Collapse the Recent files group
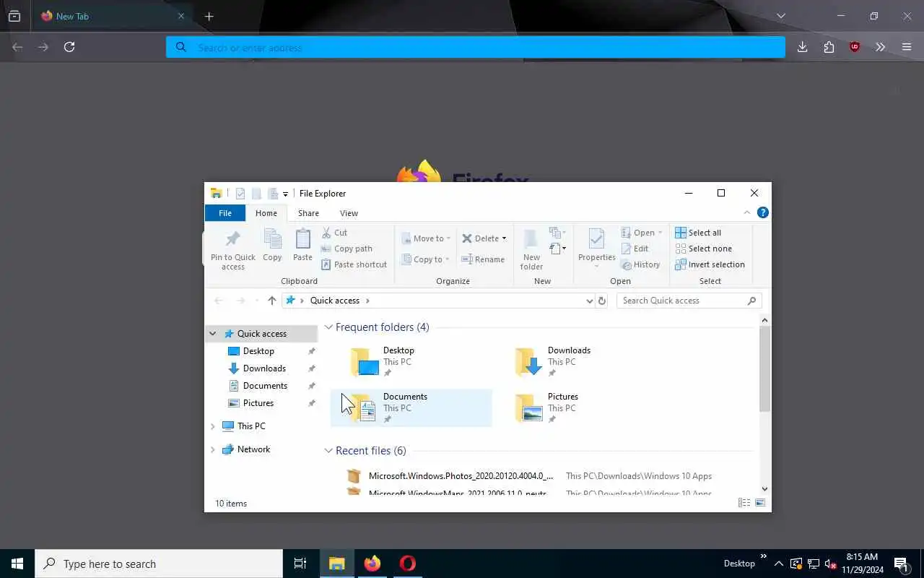924x578 pixels. click(328, 451)
